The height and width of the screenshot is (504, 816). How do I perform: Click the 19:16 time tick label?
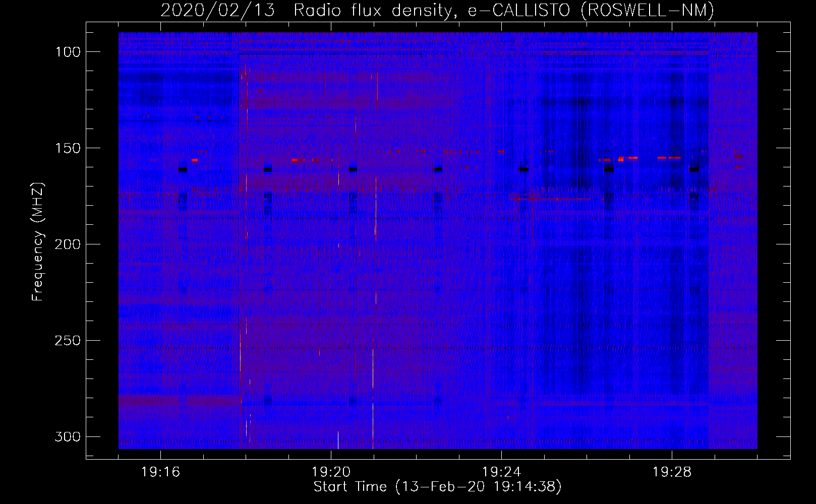[x=161, y=472]
